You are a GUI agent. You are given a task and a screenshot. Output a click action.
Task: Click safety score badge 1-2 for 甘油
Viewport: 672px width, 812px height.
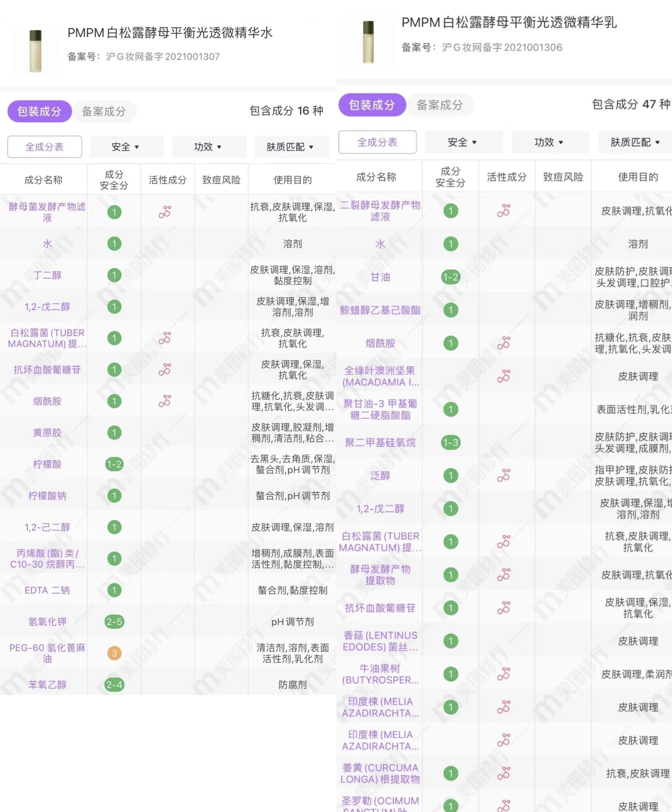pos(451,277)
